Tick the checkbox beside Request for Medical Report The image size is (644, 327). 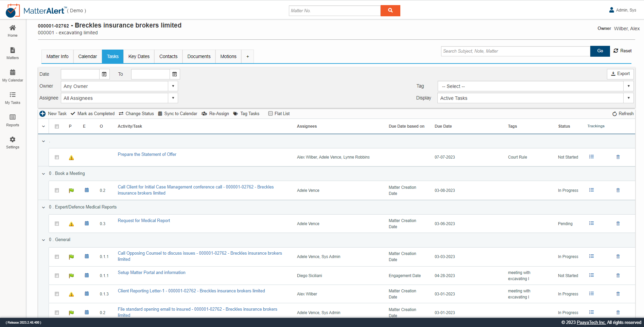click(x=57, y=223)
